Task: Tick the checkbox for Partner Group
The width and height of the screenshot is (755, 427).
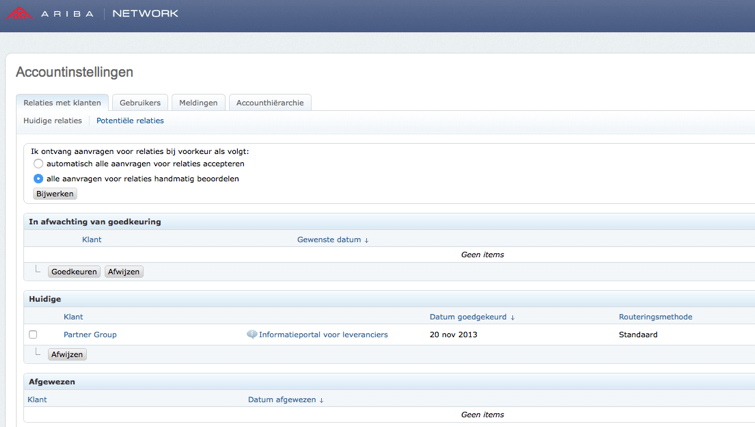Action: (x=33, y=334)
